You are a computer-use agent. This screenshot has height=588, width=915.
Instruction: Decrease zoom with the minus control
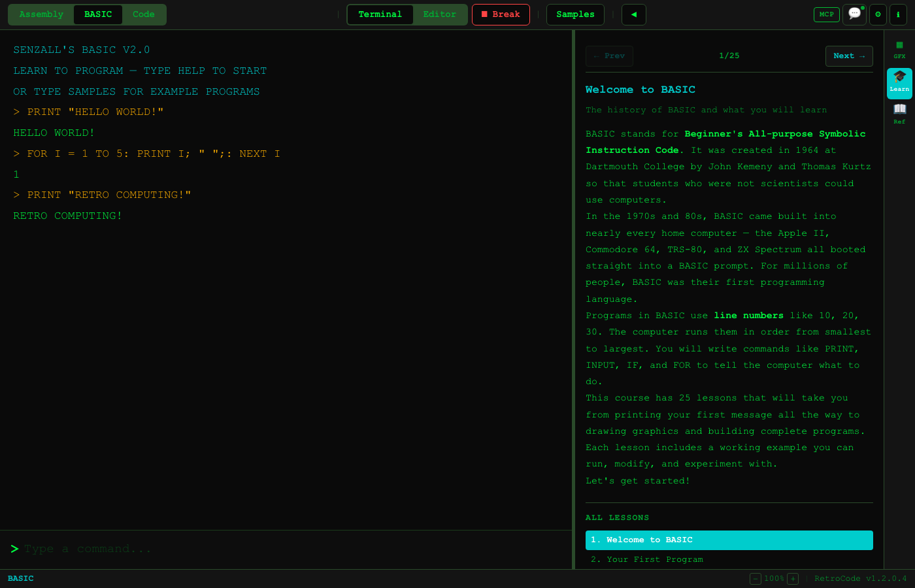[x=756, y=578]
